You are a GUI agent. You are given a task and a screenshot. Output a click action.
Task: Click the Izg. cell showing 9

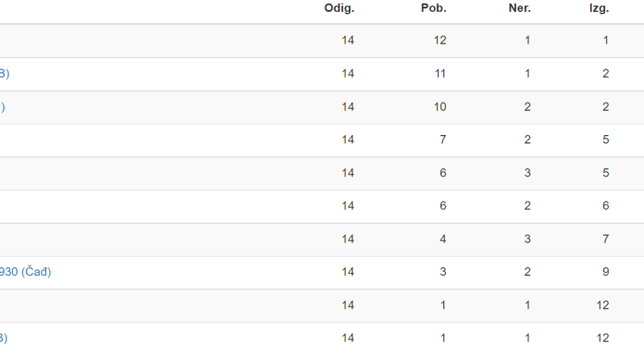(x=605, y=272)
